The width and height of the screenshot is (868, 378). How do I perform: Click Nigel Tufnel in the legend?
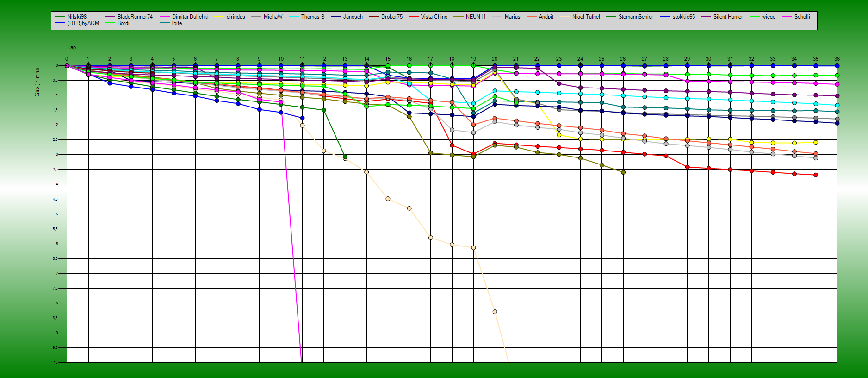pyautogui.click(x=580, y=17)
